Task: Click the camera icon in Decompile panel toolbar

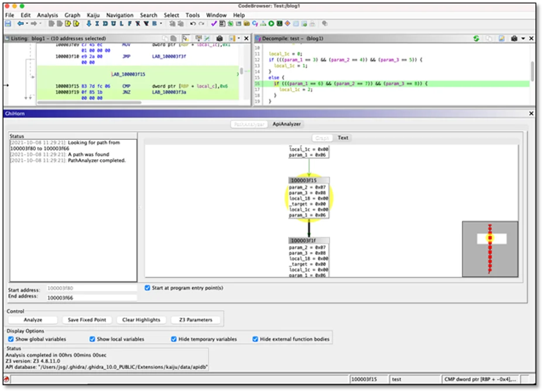Action: point(514,37)
